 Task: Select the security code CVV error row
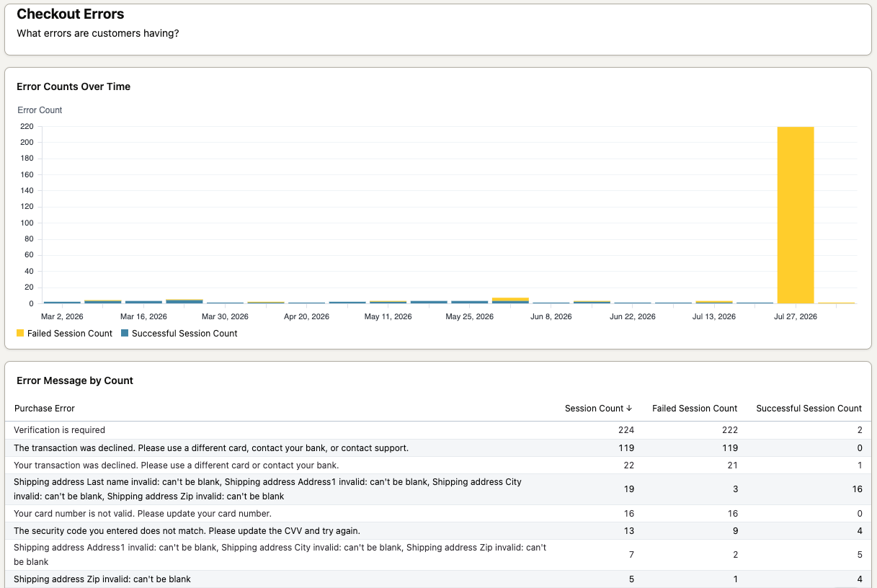click(x=438, y=531)
